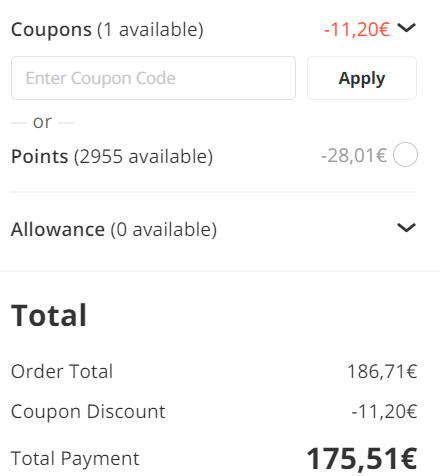This screenshot has width=440, height=476.
Task: Expand the Coupons dropdown chevron
Action: 406,28
